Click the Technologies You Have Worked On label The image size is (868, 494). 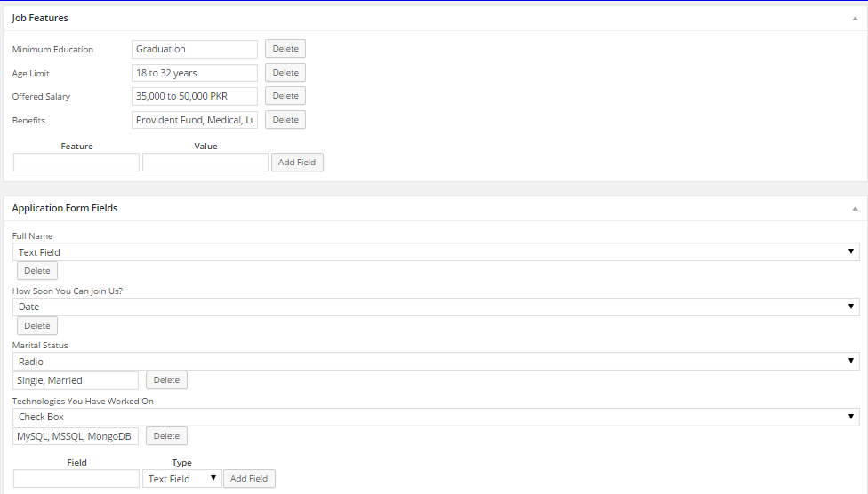[x=83, y=401]
